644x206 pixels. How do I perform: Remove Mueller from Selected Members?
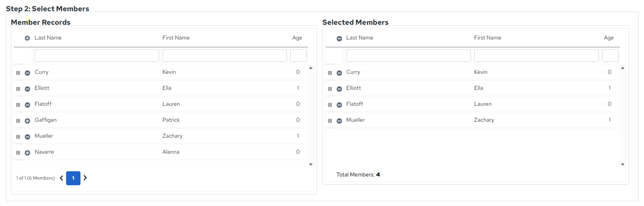[x=339, y=121]
